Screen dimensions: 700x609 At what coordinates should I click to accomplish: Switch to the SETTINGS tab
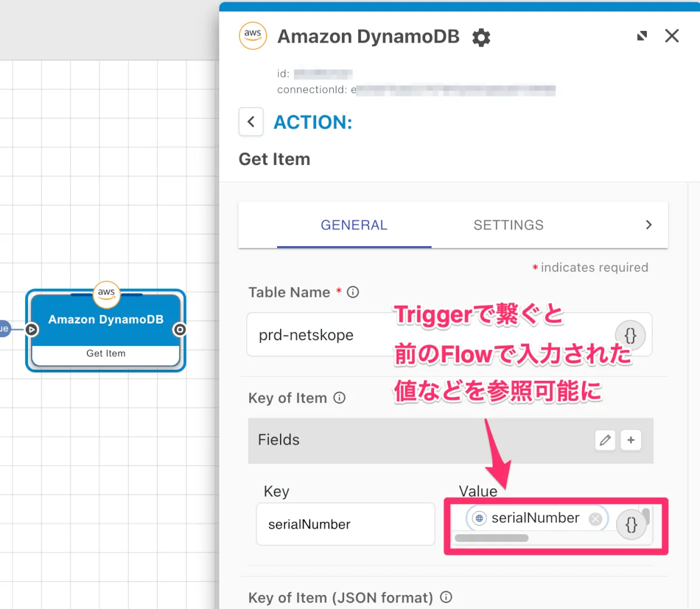(509, 225)
